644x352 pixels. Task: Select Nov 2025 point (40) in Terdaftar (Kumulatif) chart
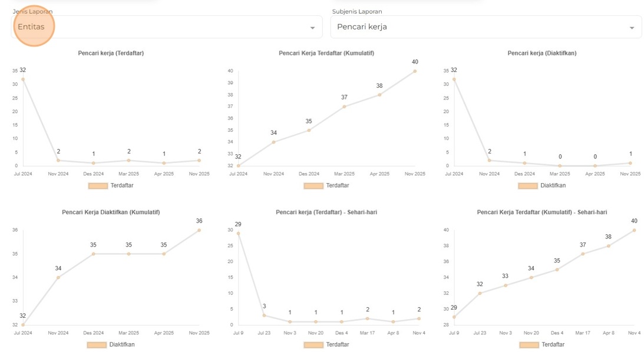point(415,71)
